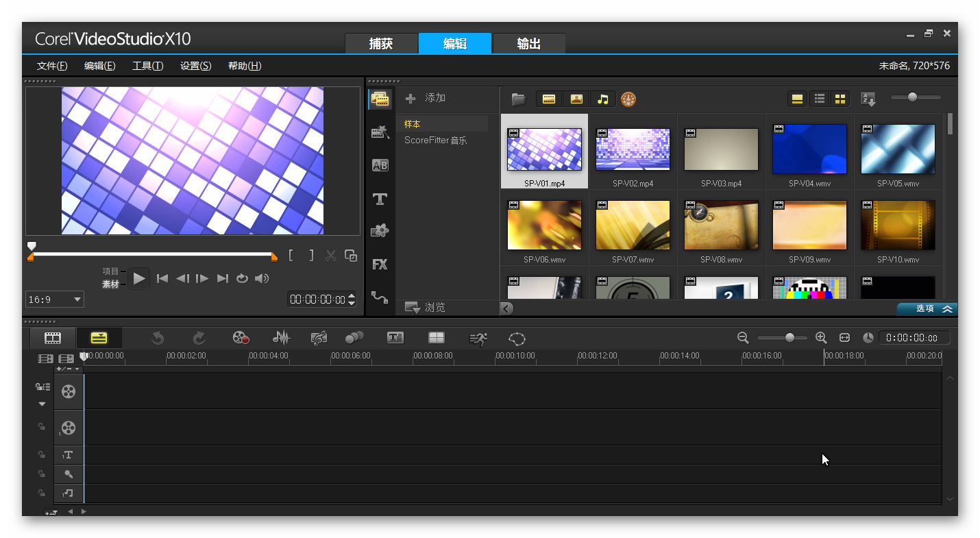Screen dimensions: 980x538
Task: Open the Sound Mixer waveform tool
Action: [x=281, y=338]
